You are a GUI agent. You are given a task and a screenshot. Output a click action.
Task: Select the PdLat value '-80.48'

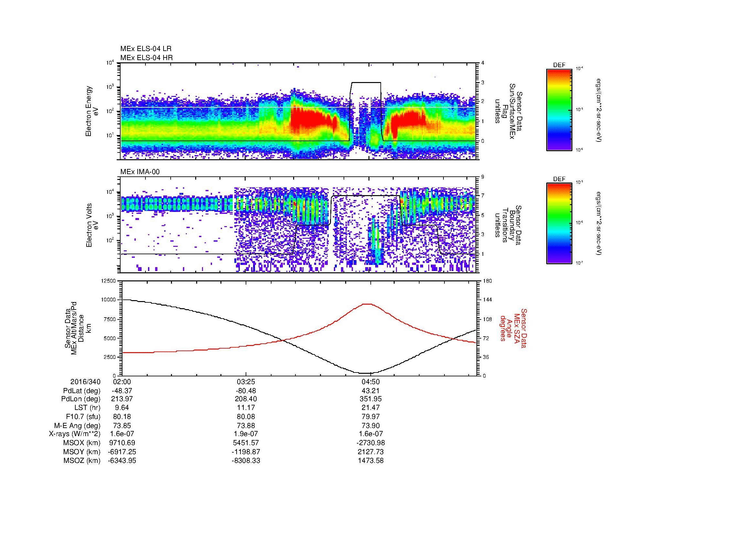pyautogui.click(x=246, y=391)
